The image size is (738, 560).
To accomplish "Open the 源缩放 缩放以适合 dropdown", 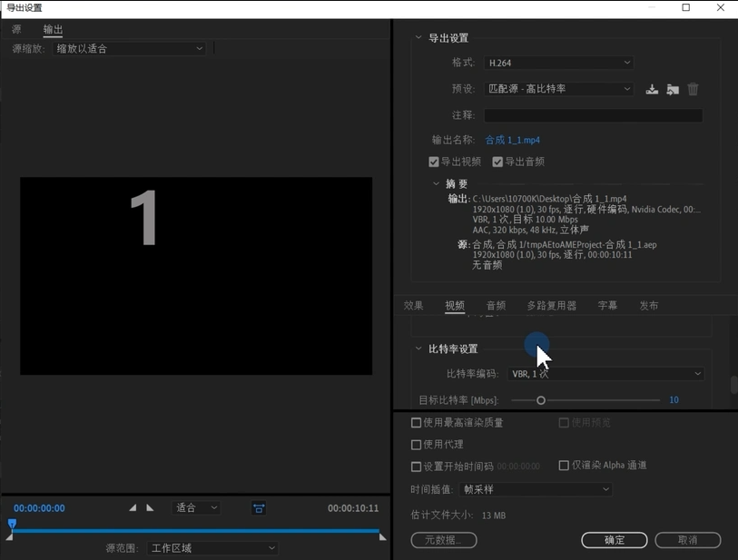I will [130, 48].
